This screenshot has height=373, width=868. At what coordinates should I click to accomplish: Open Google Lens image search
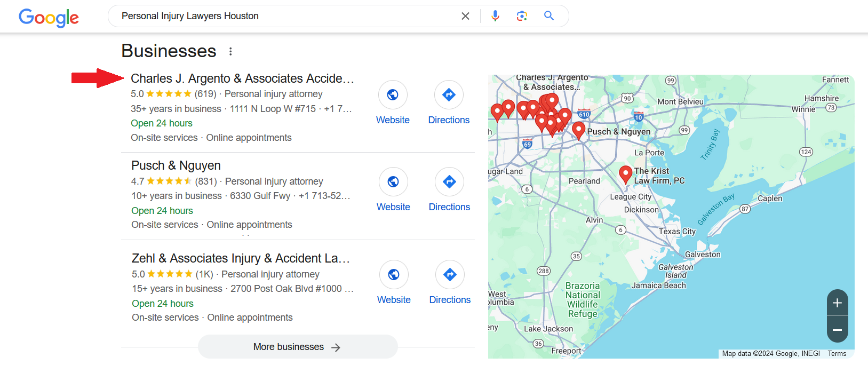click(522, 16)
